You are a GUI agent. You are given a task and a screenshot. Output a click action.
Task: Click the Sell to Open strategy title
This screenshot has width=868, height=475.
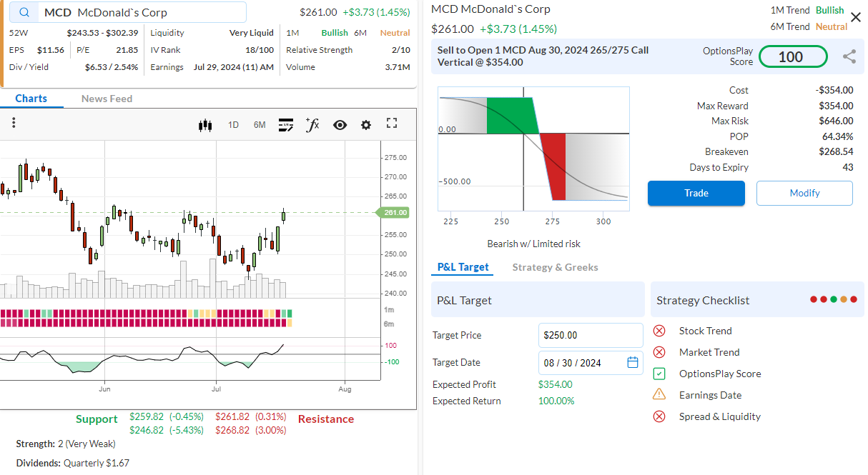543,56
